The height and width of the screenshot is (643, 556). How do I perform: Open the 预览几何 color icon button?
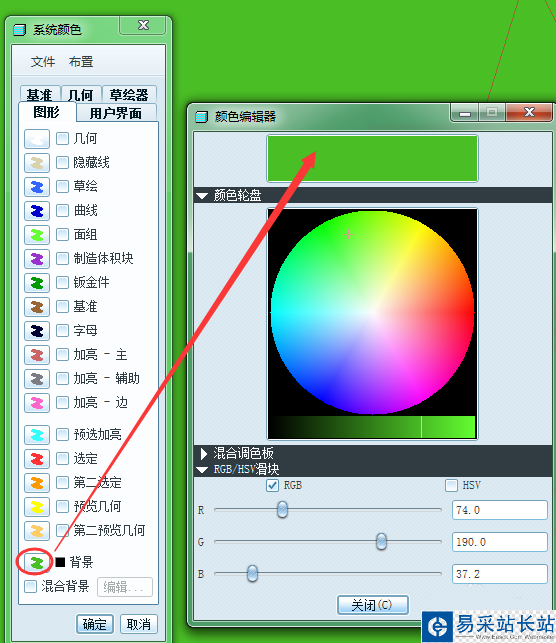click(x=37, y=507)
